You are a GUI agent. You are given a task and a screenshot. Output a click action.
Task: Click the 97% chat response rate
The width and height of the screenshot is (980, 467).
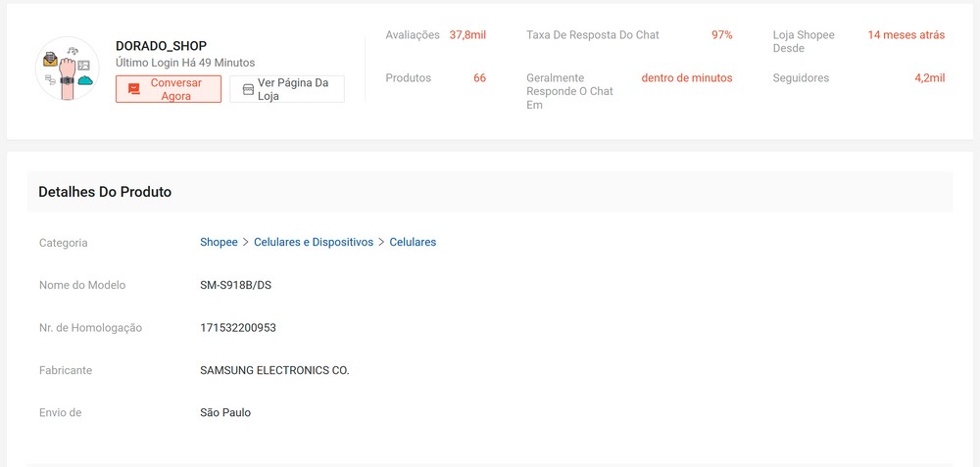[721, 35]
